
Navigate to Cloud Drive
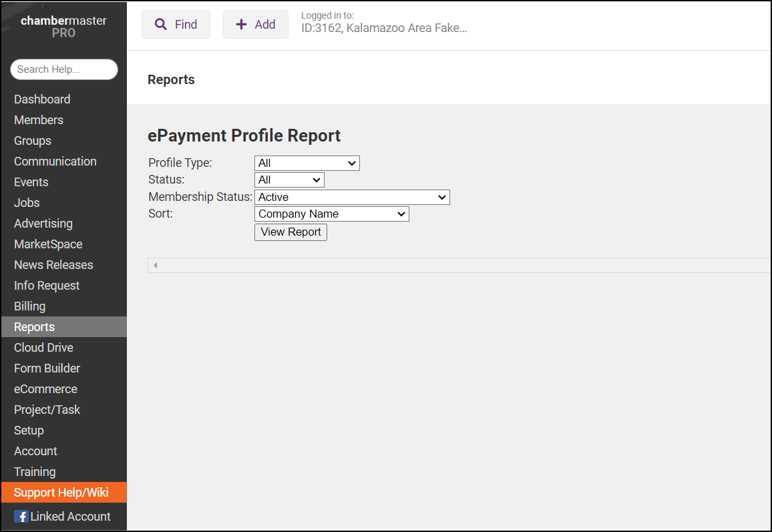[43, 348]
